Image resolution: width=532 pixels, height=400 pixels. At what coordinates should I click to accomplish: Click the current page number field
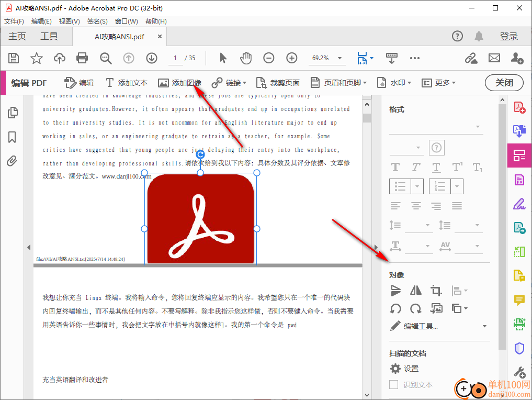click(x=175, y=58)
